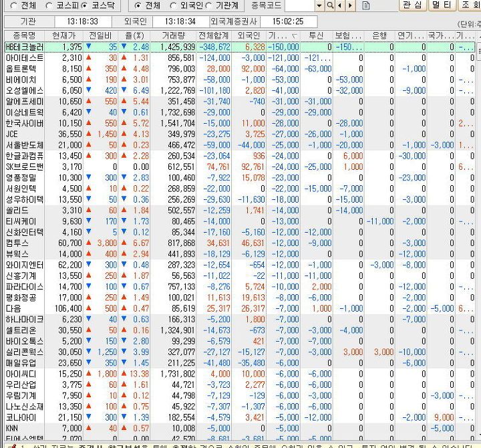Click the 조회 button

pos(470,5)
